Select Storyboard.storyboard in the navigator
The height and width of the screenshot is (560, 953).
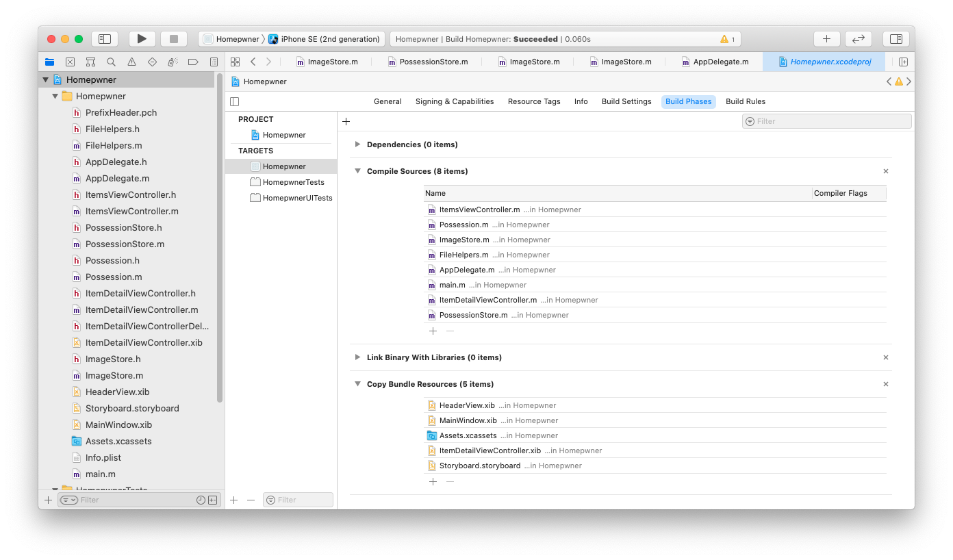tap(127, 408)
